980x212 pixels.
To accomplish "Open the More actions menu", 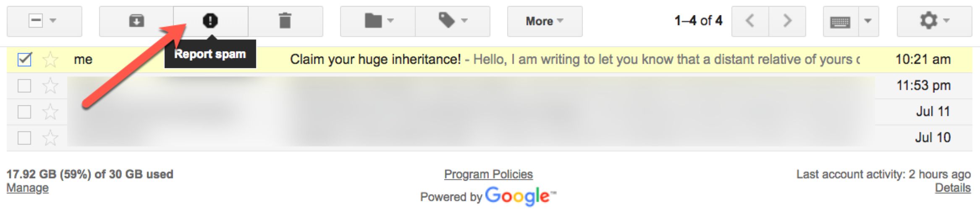I will (545, 21).
